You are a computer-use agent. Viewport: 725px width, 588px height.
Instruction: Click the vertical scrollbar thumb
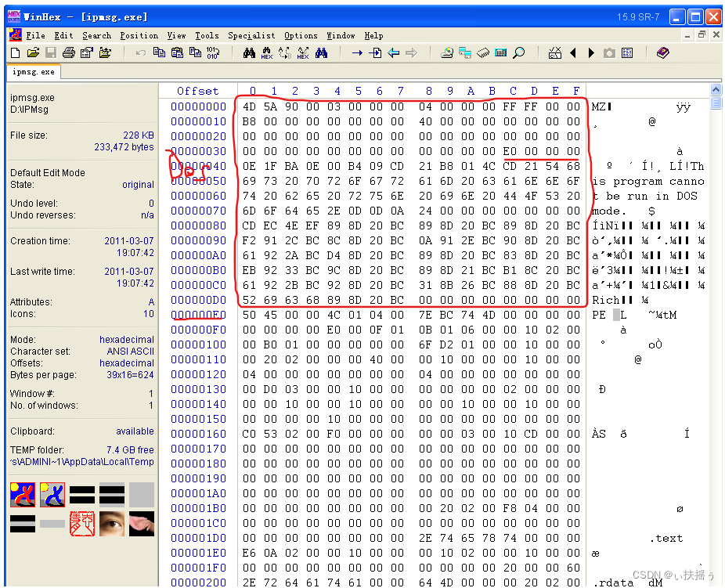point(716,103)
